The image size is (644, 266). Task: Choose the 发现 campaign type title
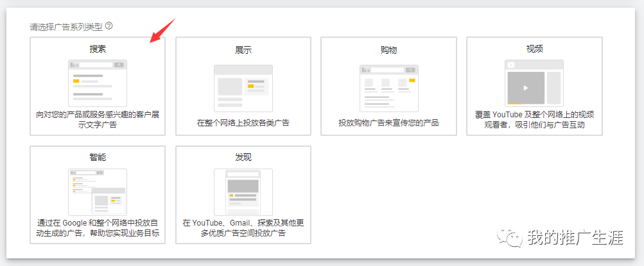point(243,158)
